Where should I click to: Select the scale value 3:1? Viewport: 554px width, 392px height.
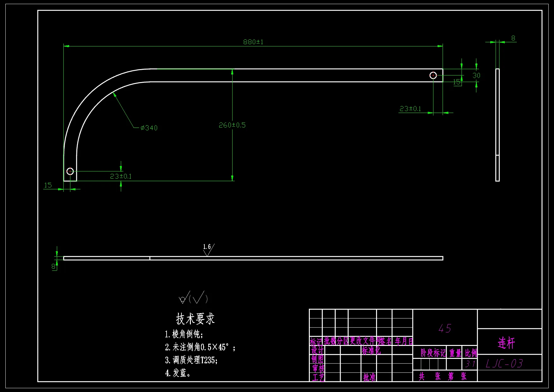[470, 364]
